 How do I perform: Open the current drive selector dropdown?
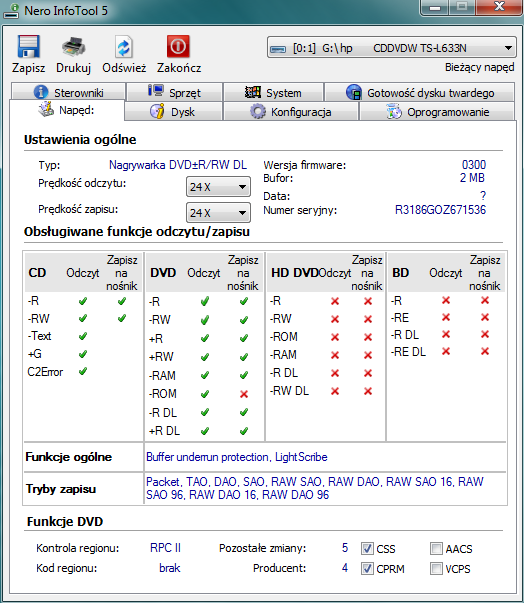392,48
